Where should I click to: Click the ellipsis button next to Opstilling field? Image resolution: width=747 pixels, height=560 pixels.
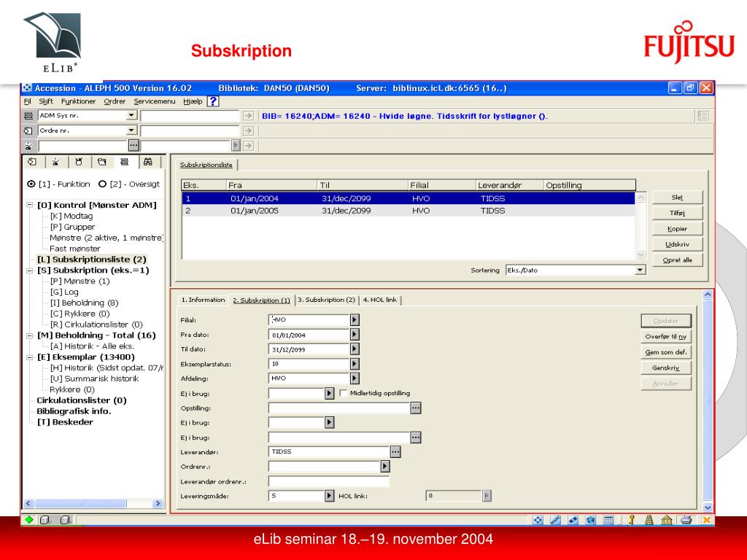[x=415, y=408]
